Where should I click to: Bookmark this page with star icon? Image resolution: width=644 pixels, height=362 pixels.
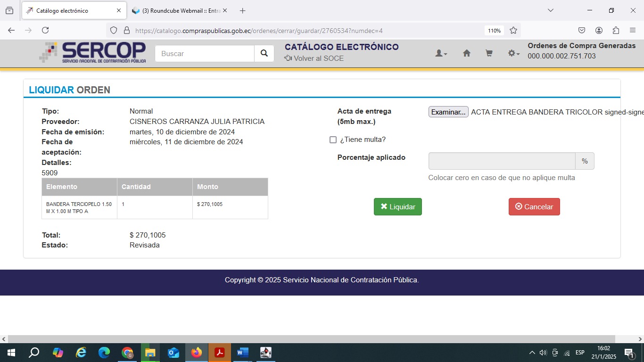[x=513, y=30]
